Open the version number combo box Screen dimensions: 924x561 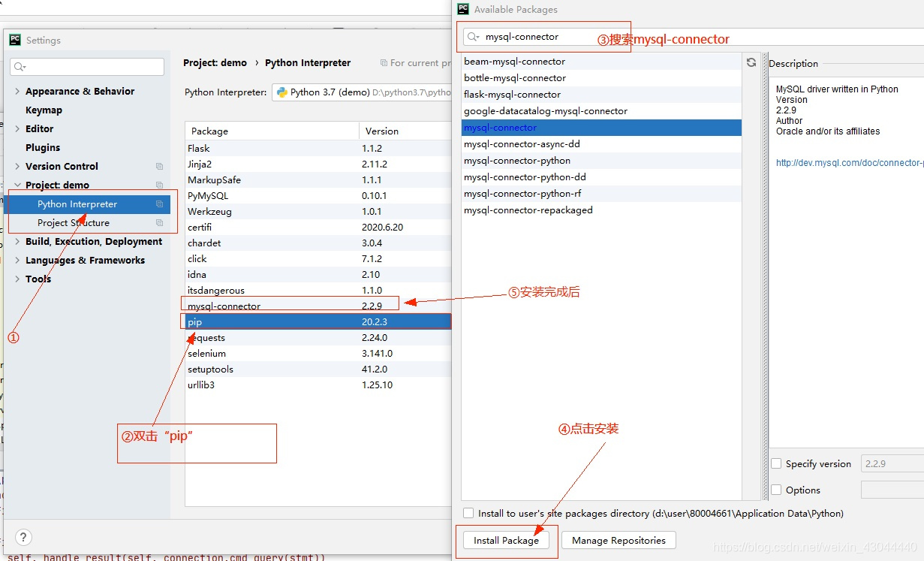892,463
